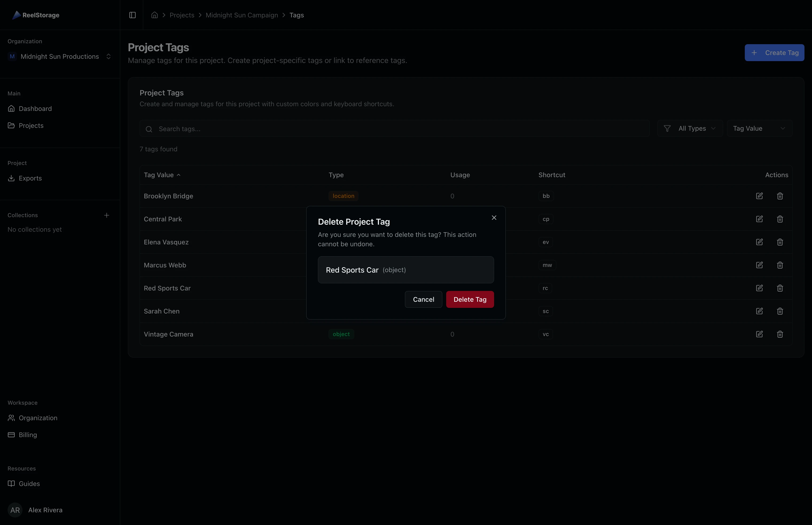This screenshot has height=525, width=812.
Task: Toggle the Tag Value column sort order
Action: point(162,175)
